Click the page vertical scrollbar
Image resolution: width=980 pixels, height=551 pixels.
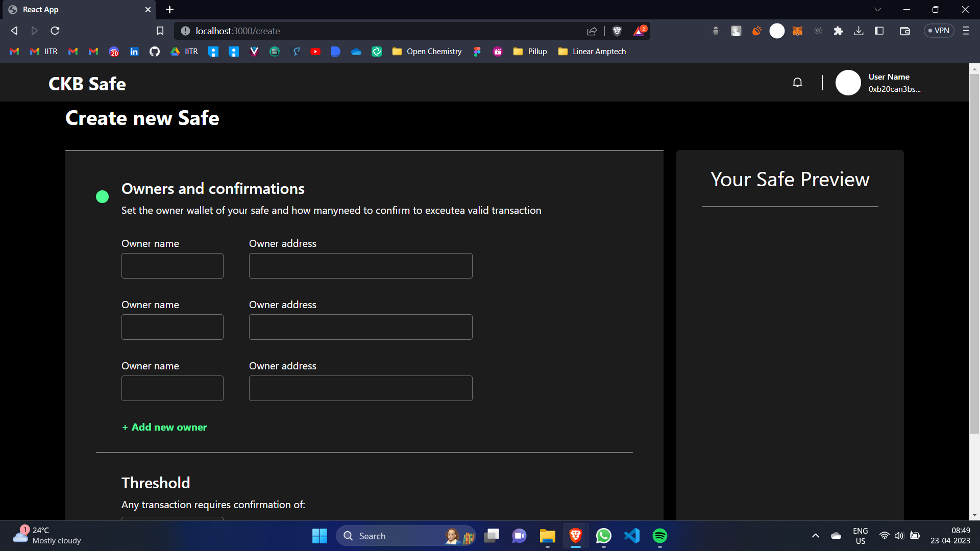pos(974,255)
